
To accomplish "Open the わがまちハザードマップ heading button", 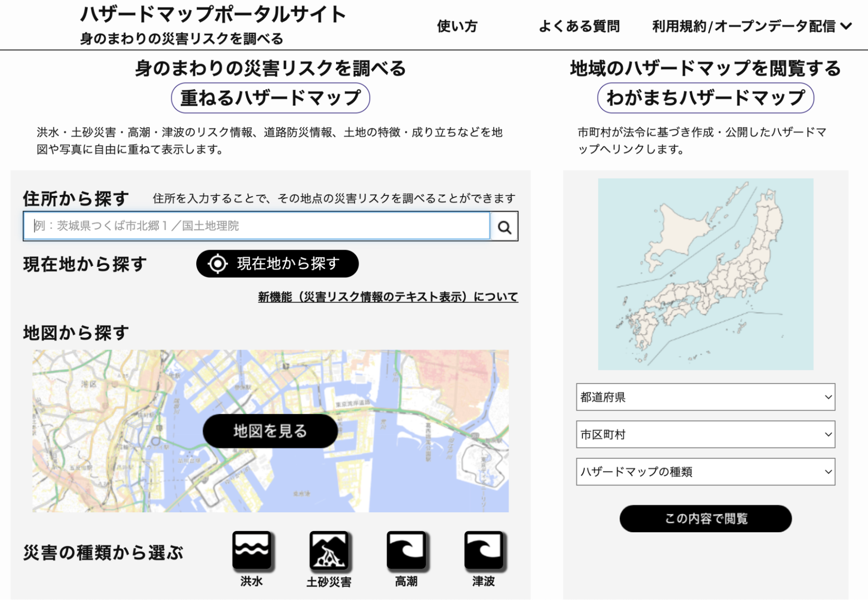I will point(705,98).
